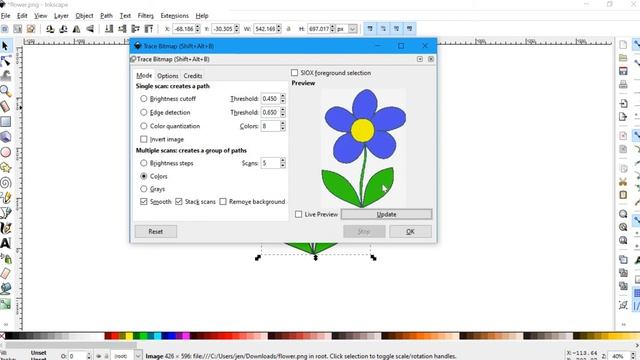Click the H height input field

click(x=318, y=29)
